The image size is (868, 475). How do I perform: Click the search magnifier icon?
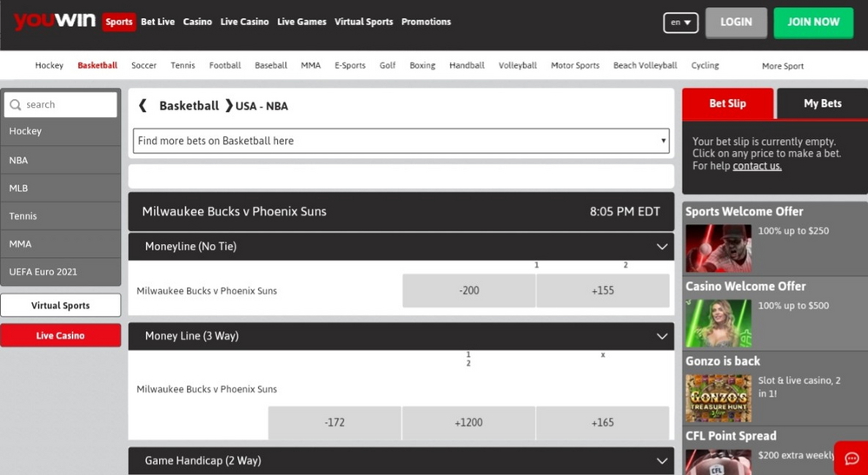16,105
